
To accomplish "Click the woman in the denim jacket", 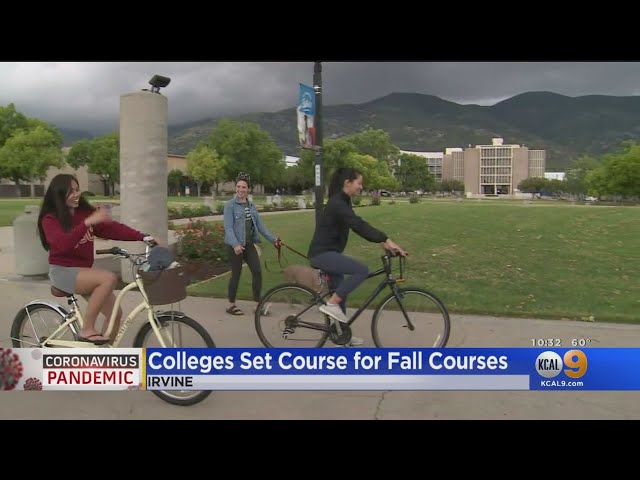I will [x=245, y=244].
